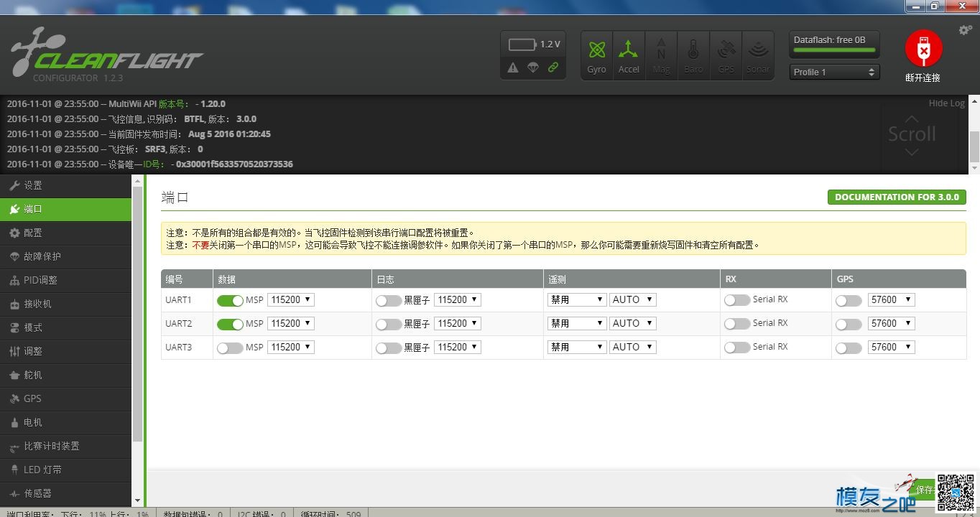Open UART2 telemetry 禁用 dropdown
The image size is (980, 517).
[577, 324]
